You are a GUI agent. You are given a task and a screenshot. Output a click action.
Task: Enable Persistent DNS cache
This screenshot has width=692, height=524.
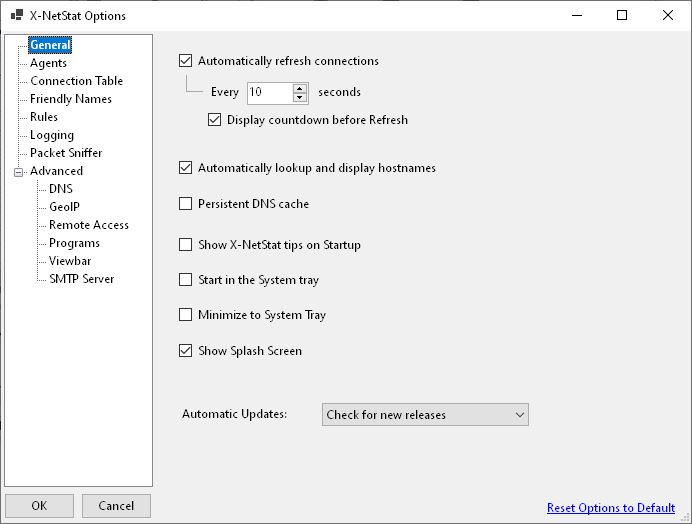point(185,204)
